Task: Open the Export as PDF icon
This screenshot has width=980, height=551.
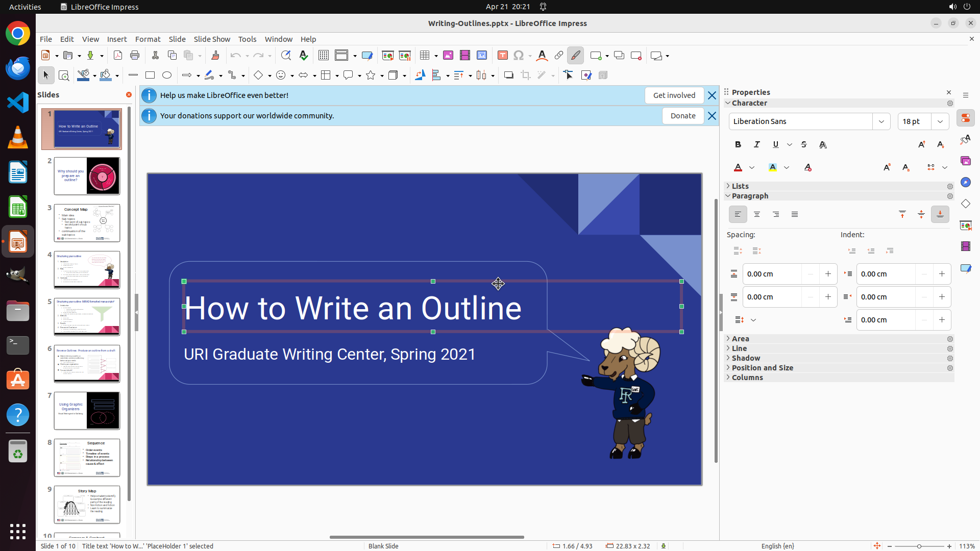Action: [118, 56]
